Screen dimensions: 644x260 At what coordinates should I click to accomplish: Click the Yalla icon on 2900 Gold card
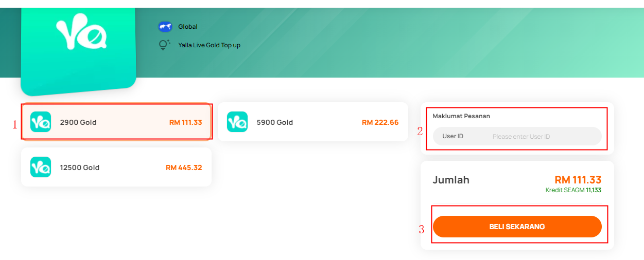click(41, 122)
